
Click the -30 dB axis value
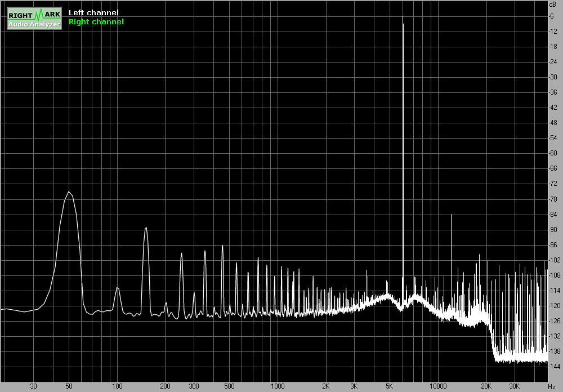click(x=553, y=77)
